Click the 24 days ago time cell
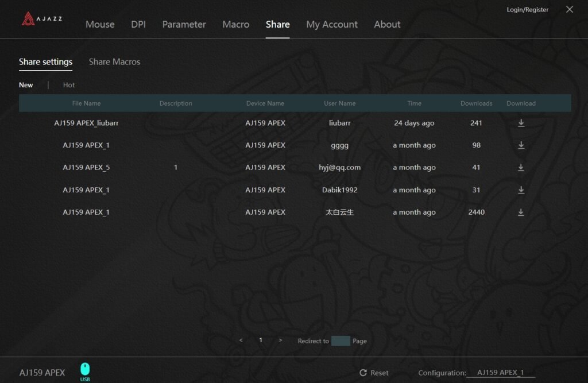The height and width of the screenshot is (383, 588). (x=414, y=123)
